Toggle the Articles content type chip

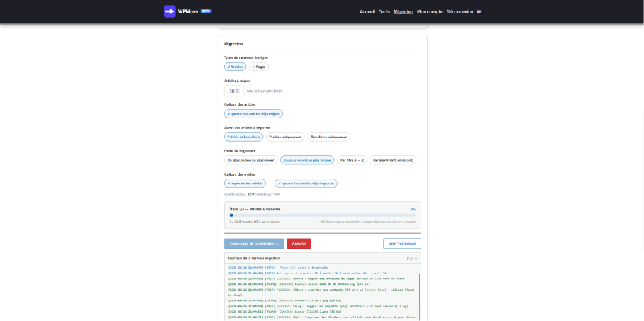[235, 67]
